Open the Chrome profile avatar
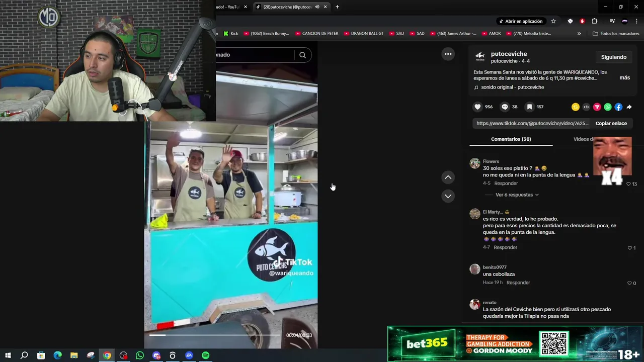The height and width of the screenshot is (362, 644). [624, 21]
